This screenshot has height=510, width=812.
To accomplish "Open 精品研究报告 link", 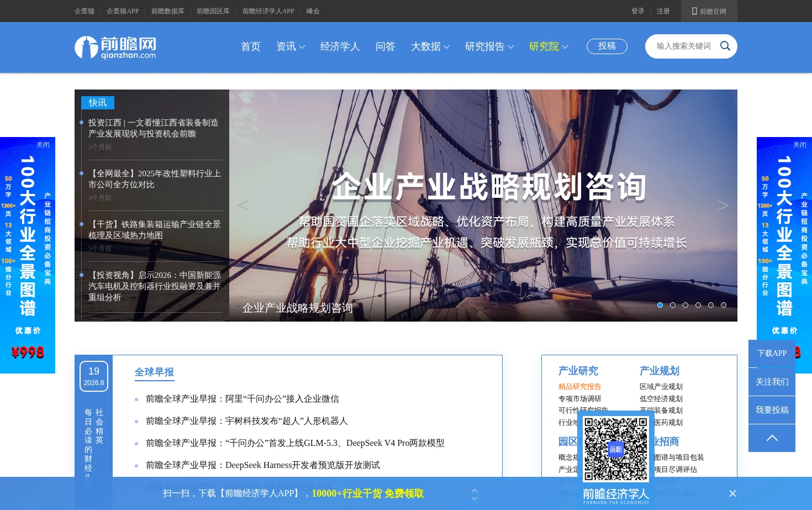I will (580, 387).
